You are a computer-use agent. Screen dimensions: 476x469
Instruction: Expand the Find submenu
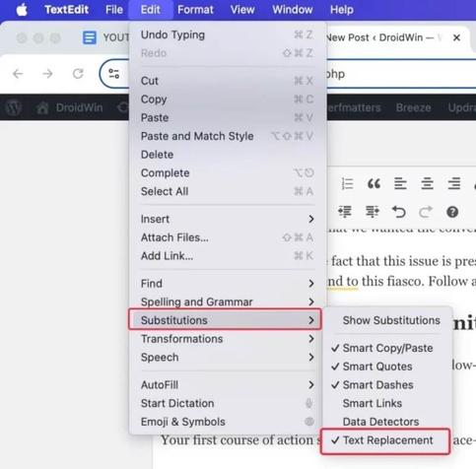[x=228, y=284]
